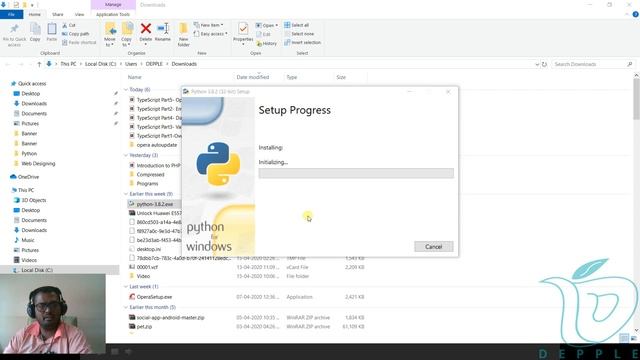
Task: Open the New item dropdown
Action: (x=209, y=25)
